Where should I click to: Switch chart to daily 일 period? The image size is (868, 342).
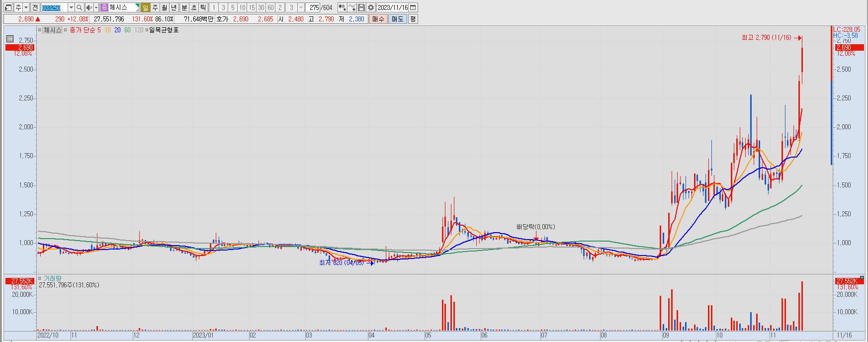click(145, 7)
